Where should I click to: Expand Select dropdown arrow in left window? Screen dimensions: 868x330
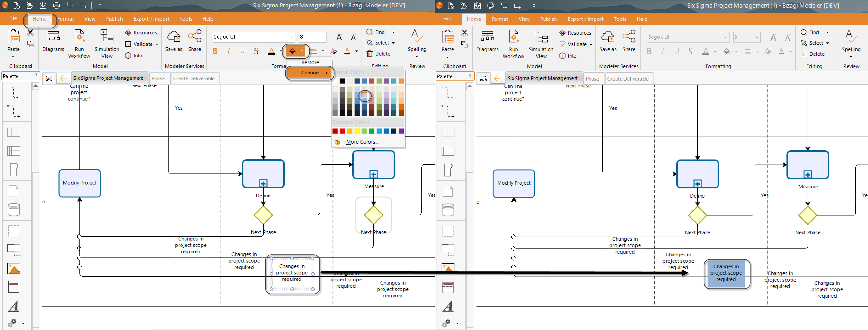click(x=393, y=43)
